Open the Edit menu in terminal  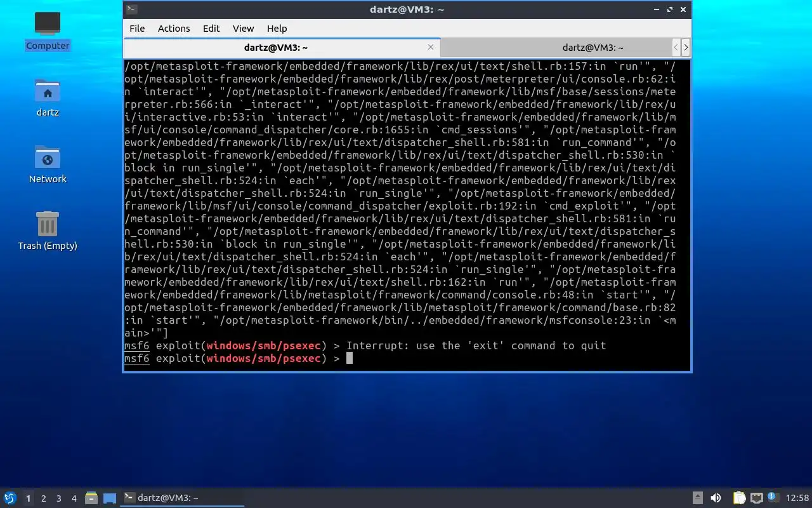click(x=211, y=29)
